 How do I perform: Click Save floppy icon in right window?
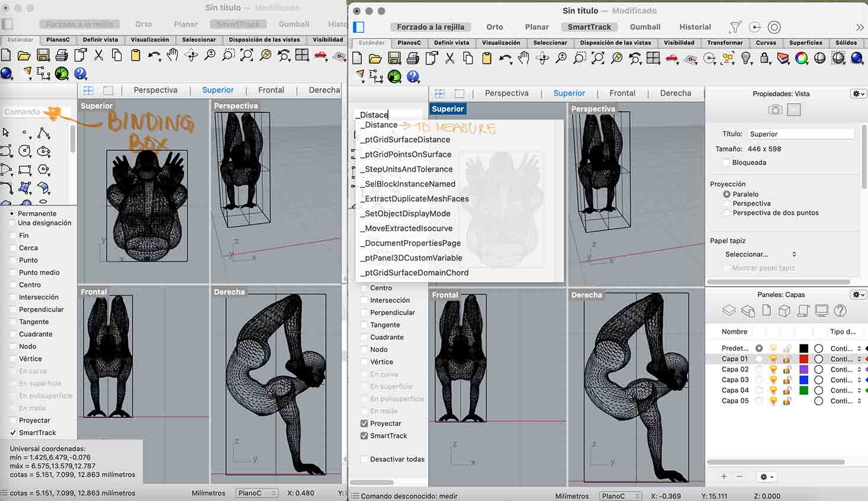click(394, 58)
